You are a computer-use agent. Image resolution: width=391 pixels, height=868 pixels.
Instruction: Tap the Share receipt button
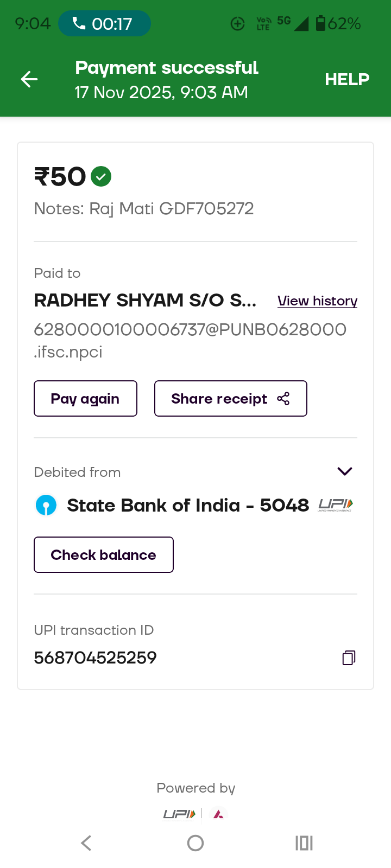click(230, 399)
